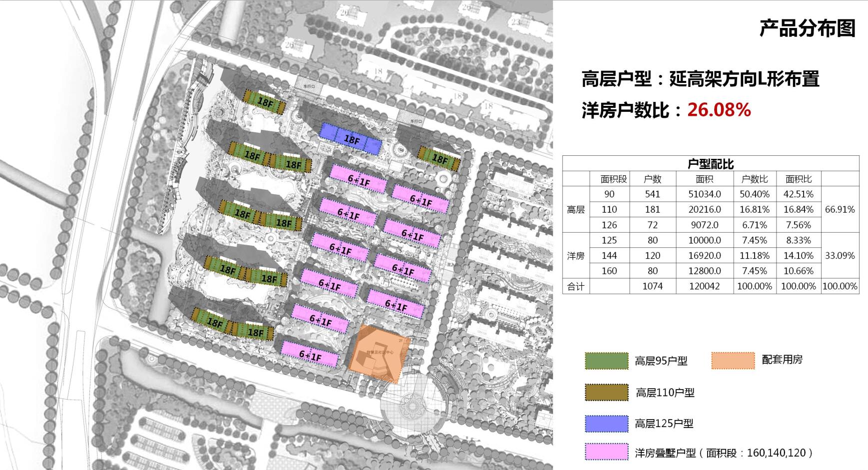The height and width of the screenshot is (470, 868).
Task: Click the 8.33% cell
Action: coord(799,240)
